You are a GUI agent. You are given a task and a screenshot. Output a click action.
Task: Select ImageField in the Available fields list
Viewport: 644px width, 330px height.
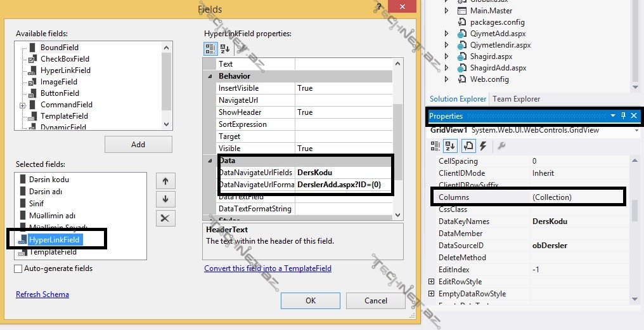coord(58,82)
